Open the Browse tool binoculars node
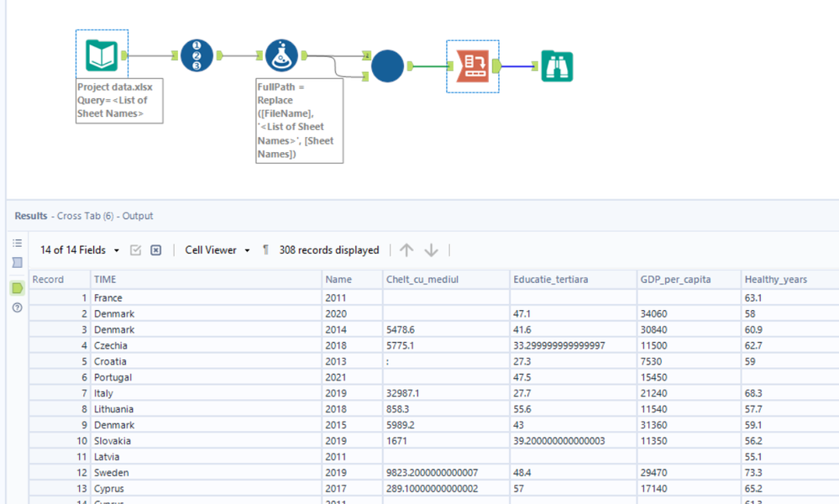The height and width of the screenshot is (504, 839). point(558,66)
